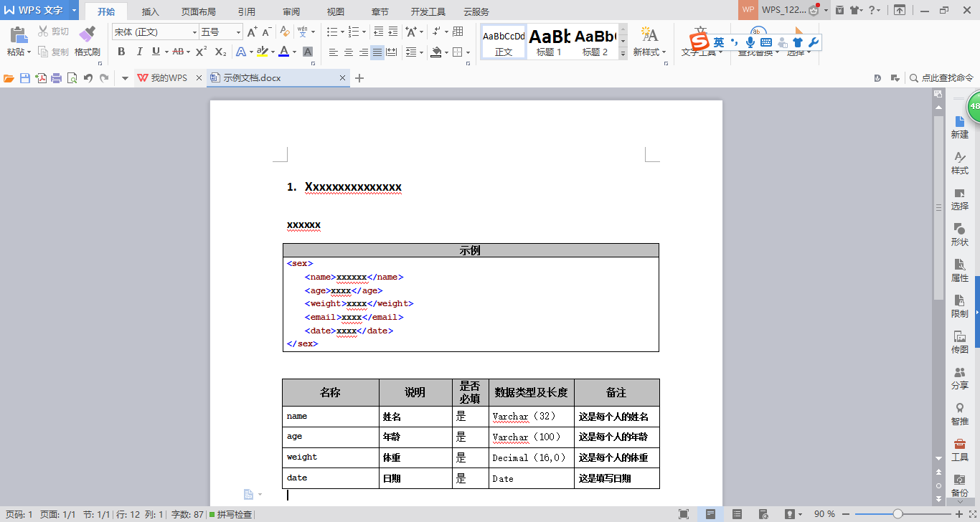Click the zoom slider handle
This screenshot has width=980, height=522.
pyautogui.click(x=897, y=514)
